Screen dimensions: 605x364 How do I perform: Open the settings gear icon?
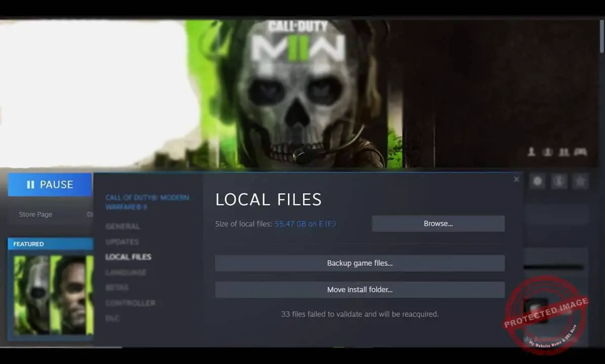(x=537, y=181)
